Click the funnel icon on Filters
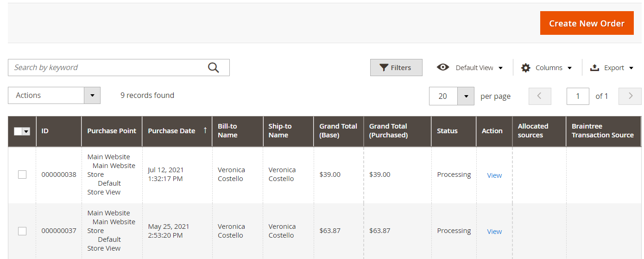The image size is (644, 259). 384,68
